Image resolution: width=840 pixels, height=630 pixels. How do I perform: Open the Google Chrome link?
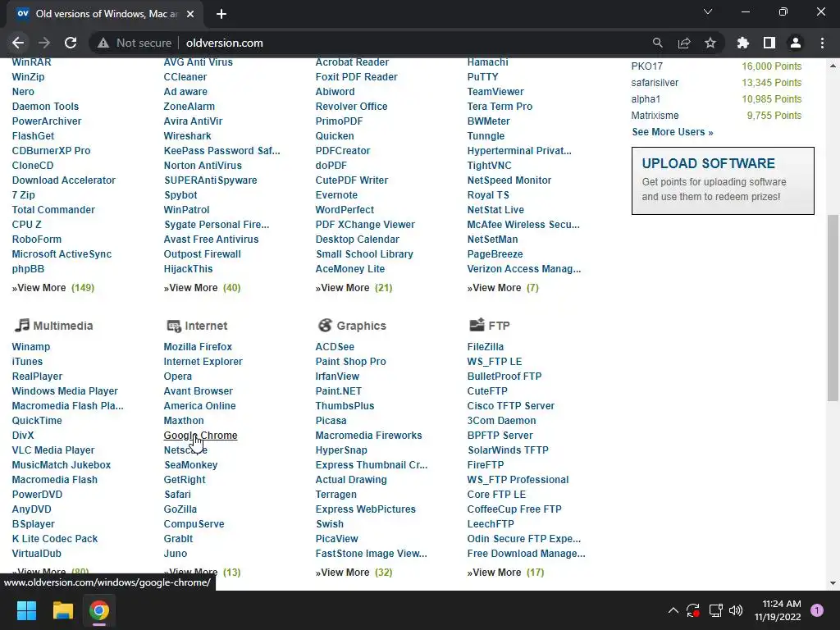point(200,436)
